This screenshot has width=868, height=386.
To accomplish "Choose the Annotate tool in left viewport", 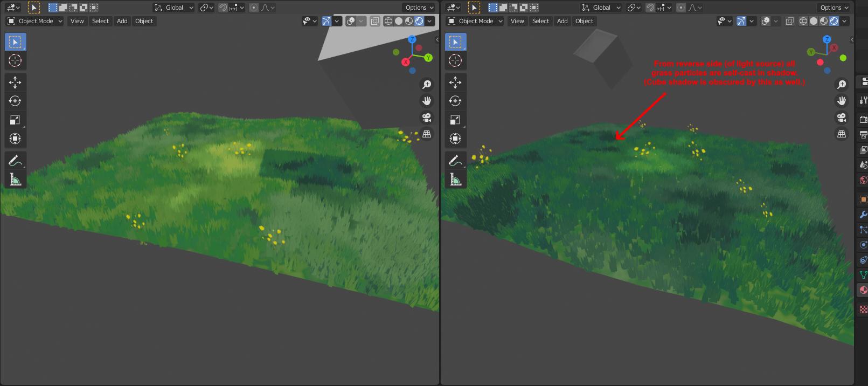I will (15, 161).
